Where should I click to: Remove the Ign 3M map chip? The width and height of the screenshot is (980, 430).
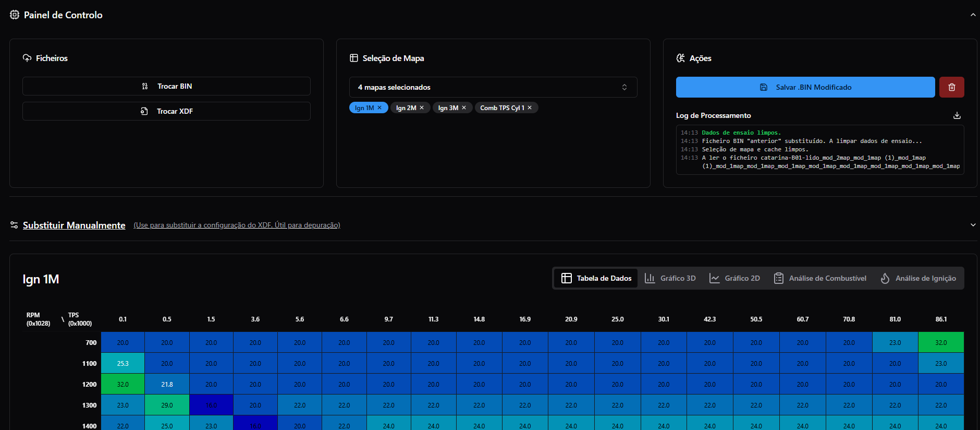[x=464, y=108]
